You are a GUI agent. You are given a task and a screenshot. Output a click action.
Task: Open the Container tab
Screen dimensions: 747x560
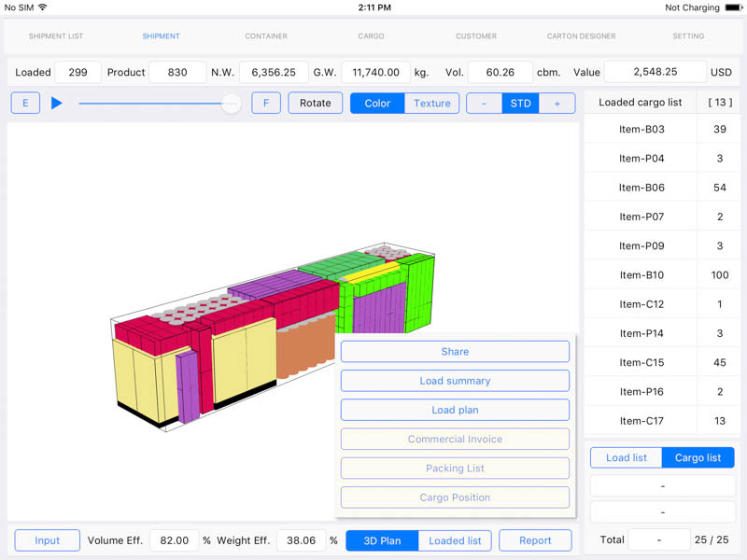click(x=266, y=36)
